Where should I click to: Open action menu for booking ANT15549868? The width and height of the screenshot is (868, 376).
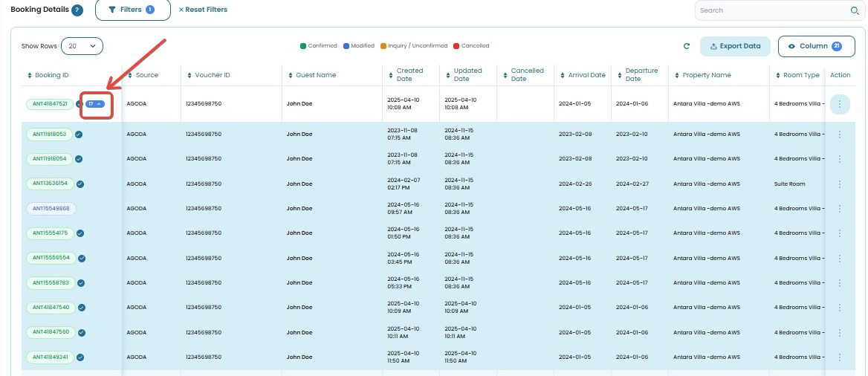click(x=840, y=209)
